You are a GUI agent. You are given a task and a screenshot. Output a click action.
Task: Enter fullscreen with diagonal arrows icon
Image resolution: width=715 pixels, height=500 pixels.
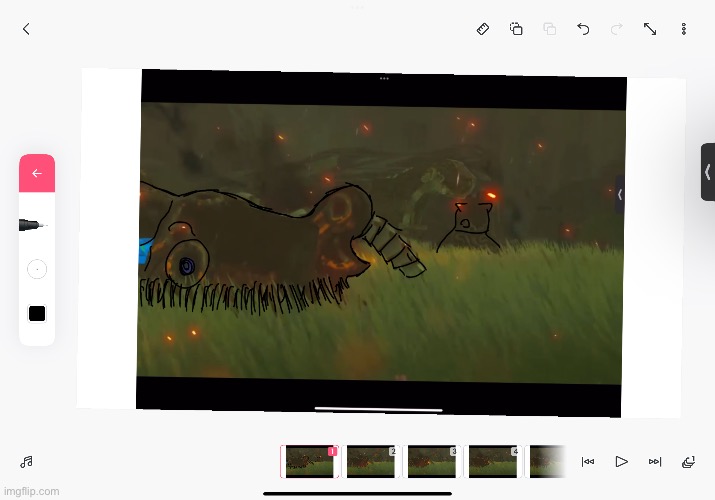point(650,29)
